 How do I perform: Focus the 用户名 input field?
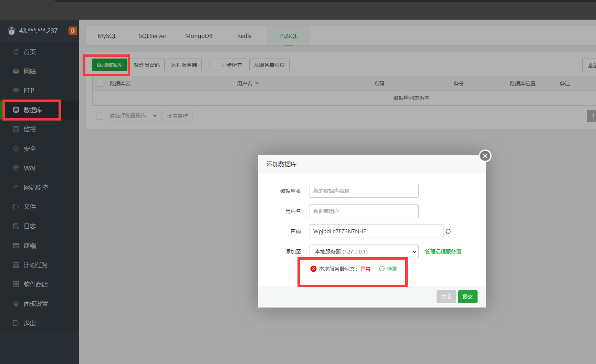[x=364, y=211]
